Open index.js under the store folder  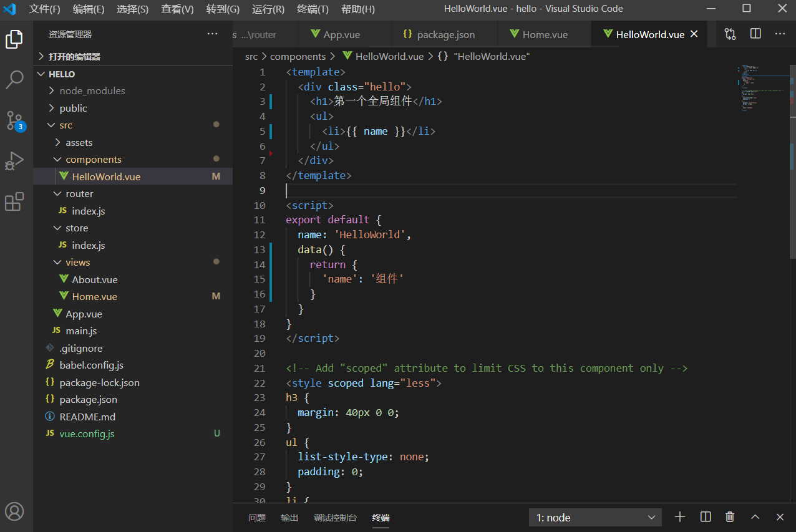point(133,245)
